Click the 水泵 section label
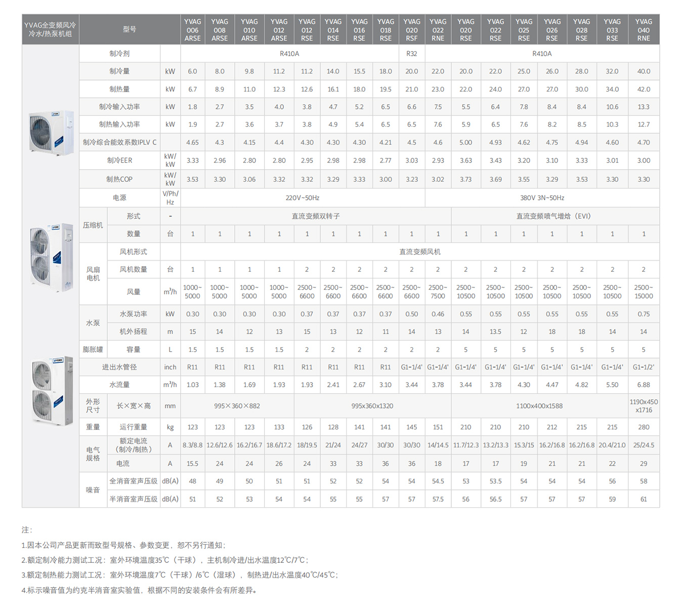683x616 pixels. coord(93,322)
